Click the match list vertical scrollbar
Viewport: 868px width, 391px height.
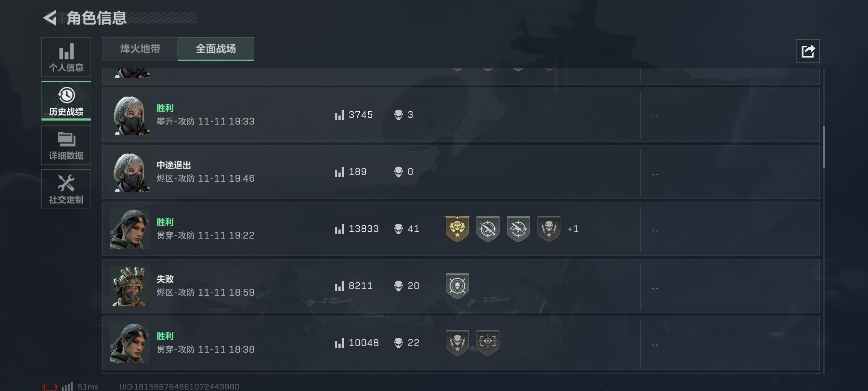[824, 147]
